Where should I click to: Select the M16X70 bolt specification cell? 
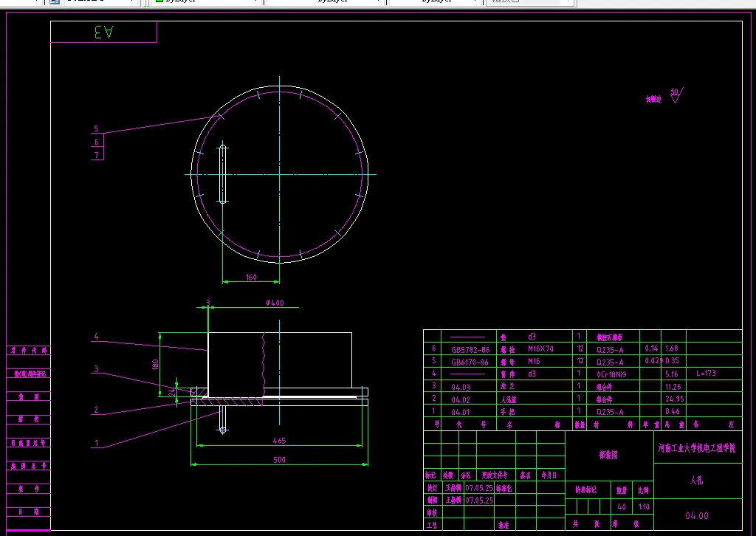[x=540, y=348]
